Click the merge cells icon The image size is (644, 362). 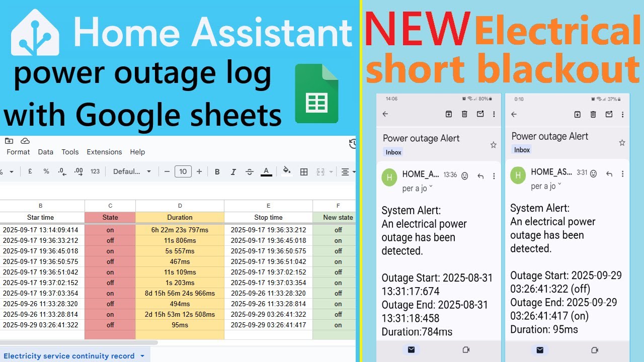320,172
